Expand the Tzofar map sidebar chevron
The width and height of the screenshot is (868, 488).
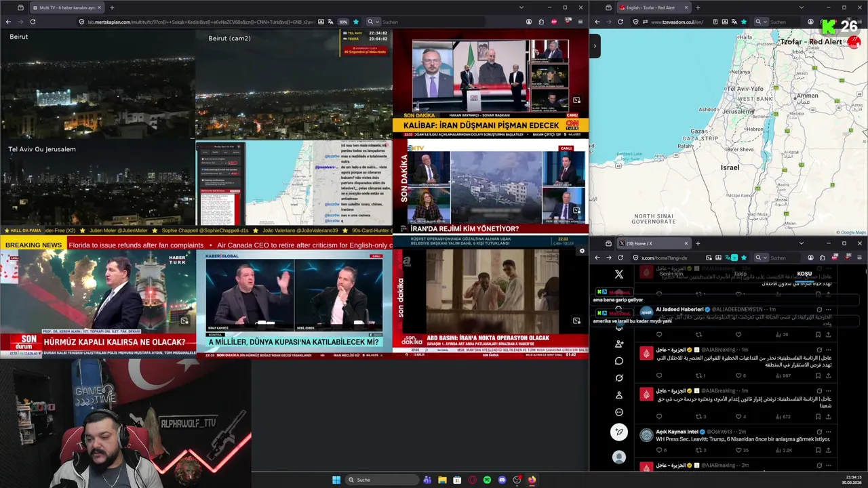[595, 46]
